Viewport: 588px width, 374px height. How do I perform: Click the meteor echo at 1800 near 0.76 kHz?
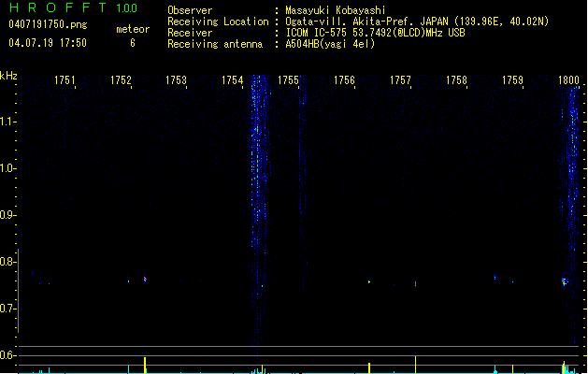[x=565, y=281]
